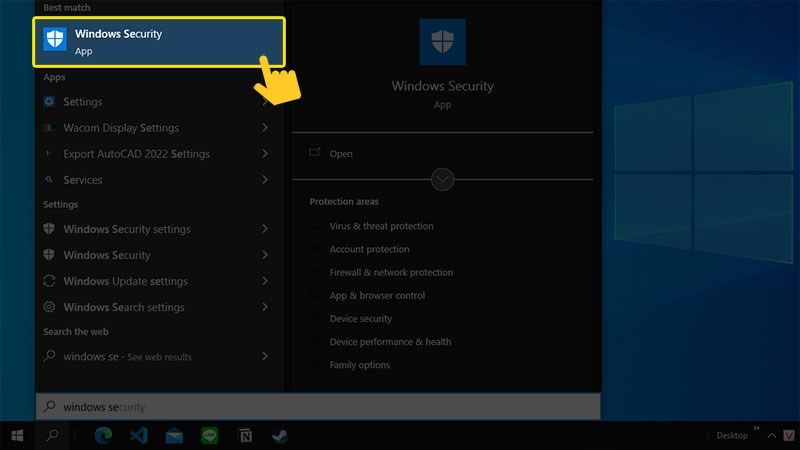Select Windows Search settings result
800x450 pixels.
pos(159,307)
